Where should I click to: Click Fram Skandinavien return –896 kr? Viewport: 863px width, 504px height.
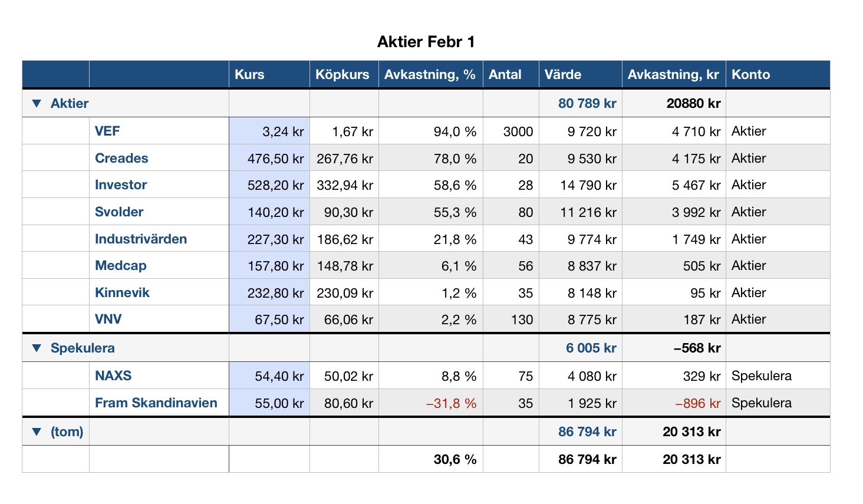(x=674, y=403)
